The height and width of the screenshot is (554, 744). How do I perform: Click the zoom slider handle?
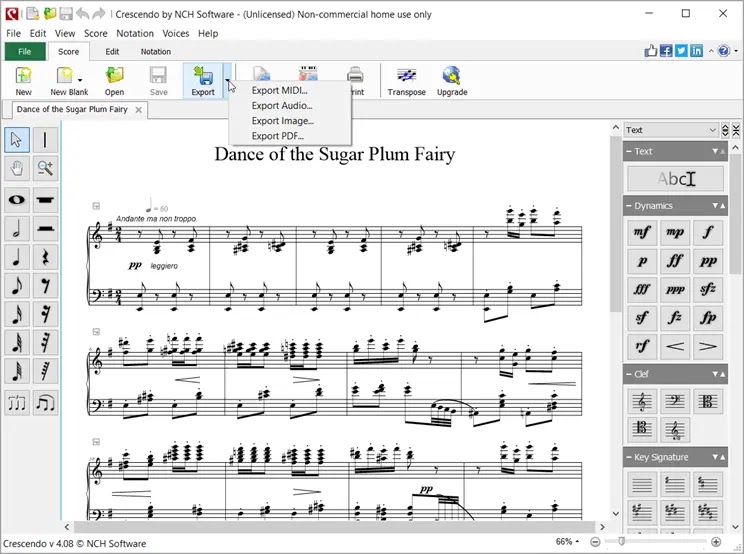click(x=621, y=541)
